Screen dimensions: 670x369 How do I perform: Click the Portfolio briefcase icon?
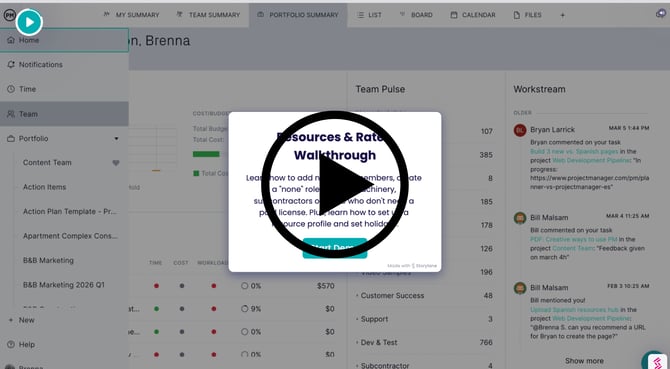[11, 139]
